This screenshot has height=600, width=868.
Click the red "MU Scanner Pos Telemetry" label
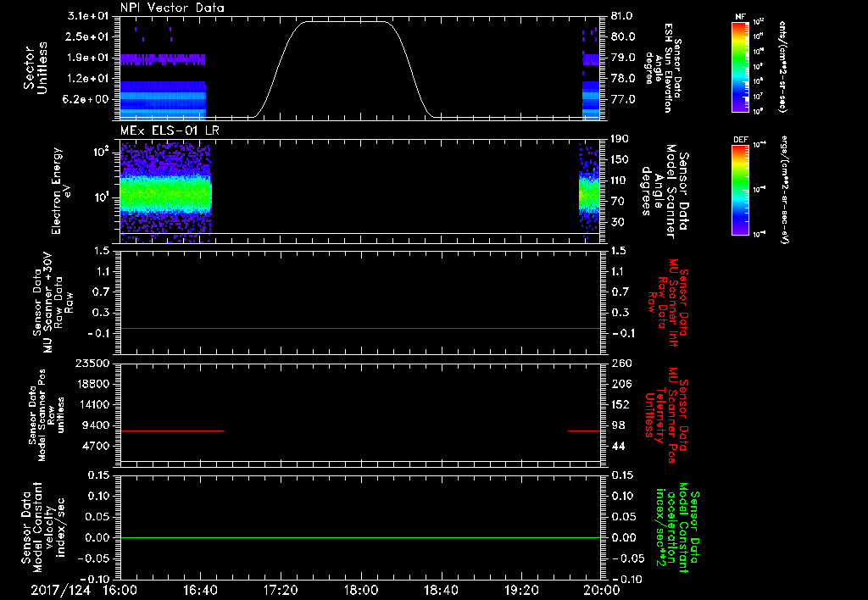[x=667, y=416]
